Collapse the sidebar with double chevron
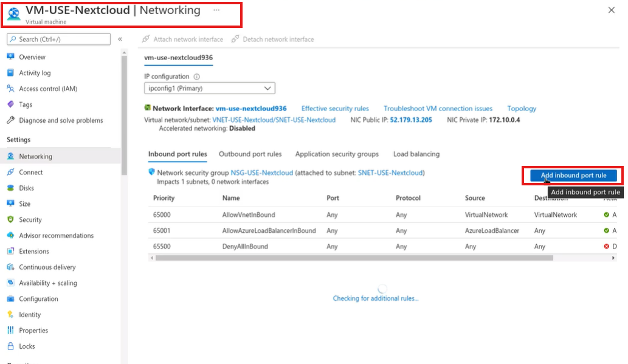 coord(120,39)
